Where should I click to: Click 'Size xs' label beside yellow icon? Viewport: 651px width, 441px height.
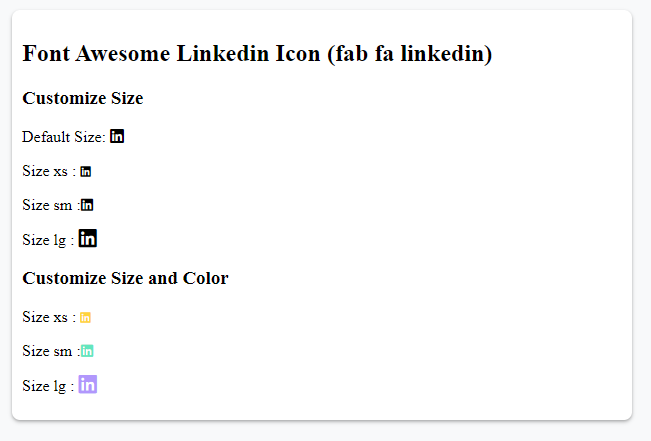click(x=45, y=317)
